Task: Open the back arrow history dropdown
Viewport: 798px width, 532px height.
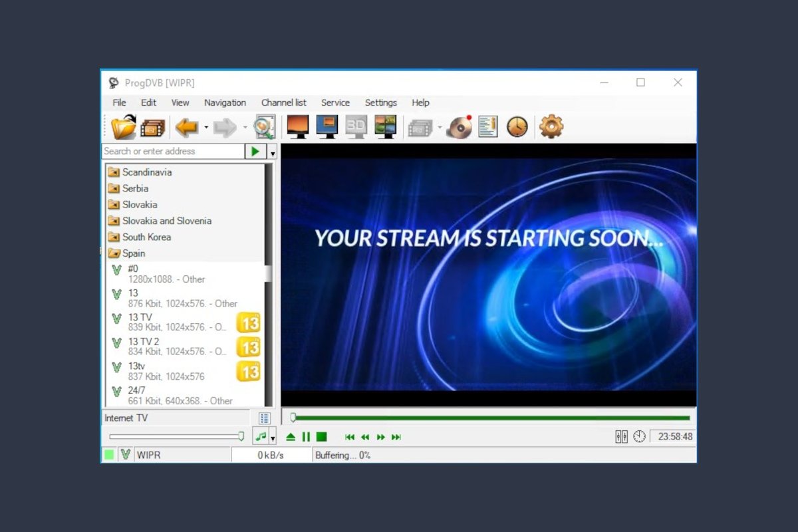Action: pyautogui.click(x=206, y=127)
